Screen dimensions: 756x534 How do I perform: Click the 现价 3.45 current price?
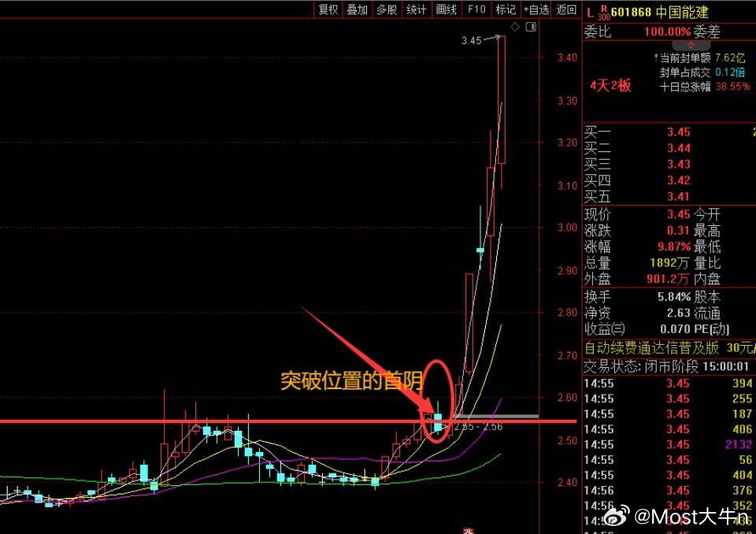click(x=679, y=213)
